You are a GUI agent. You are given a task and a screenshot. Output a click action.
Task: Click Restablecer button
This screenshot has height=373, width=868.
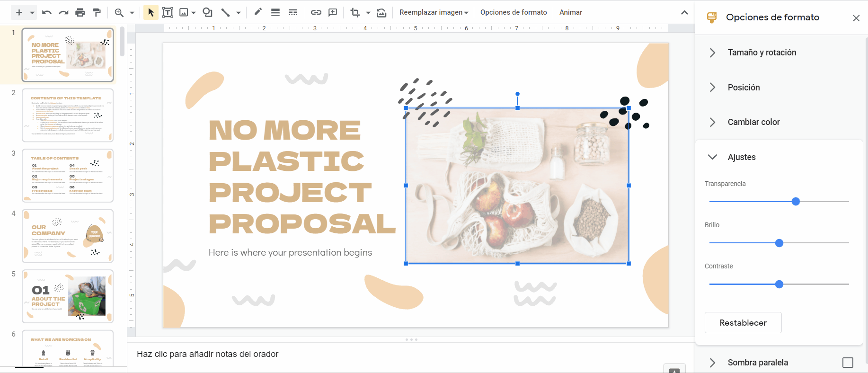pos(743,323)
